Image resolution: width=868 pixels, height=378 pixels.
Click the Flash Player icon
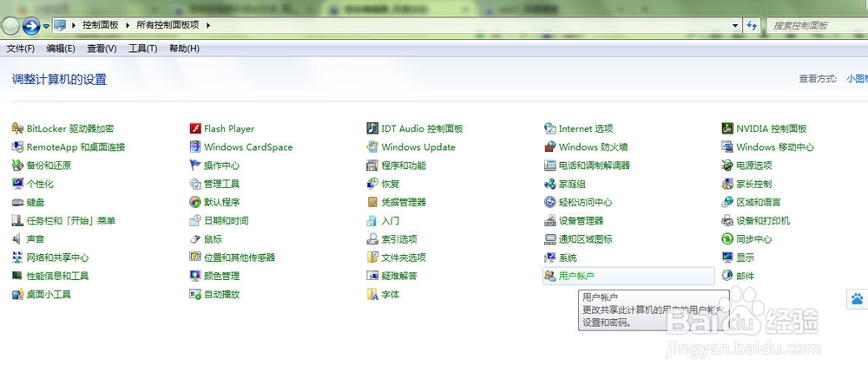[x=194, y=129]
